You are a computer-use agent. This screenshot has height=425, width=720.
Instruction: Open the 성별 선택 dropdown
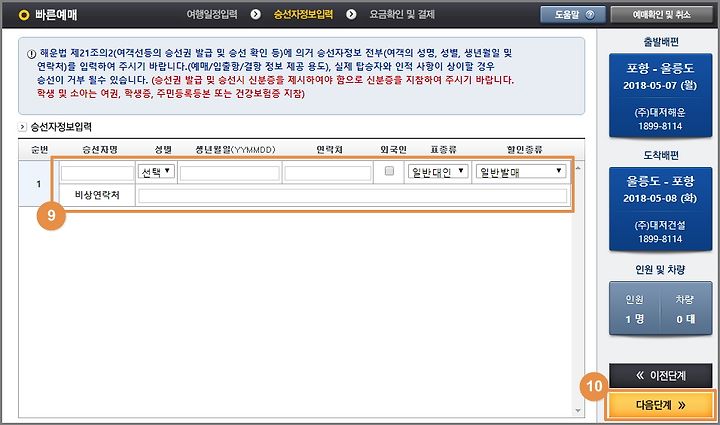pyautogui.click(x=156, y=172)
